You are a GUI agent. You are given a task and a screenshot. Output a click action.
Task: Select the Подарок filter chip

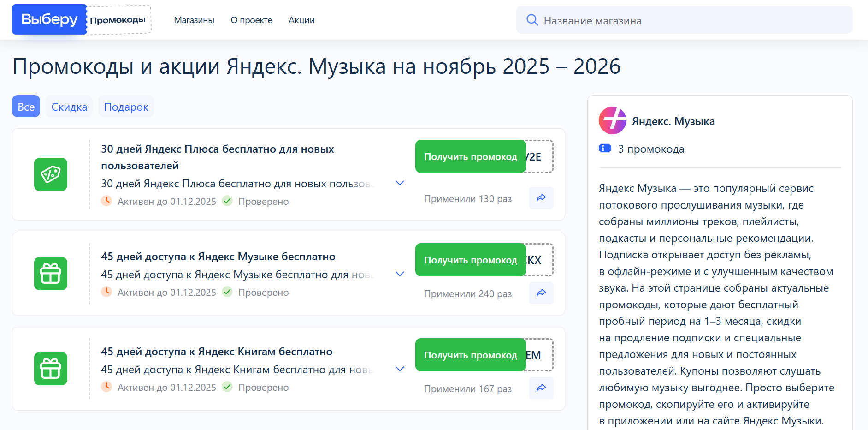126,107
